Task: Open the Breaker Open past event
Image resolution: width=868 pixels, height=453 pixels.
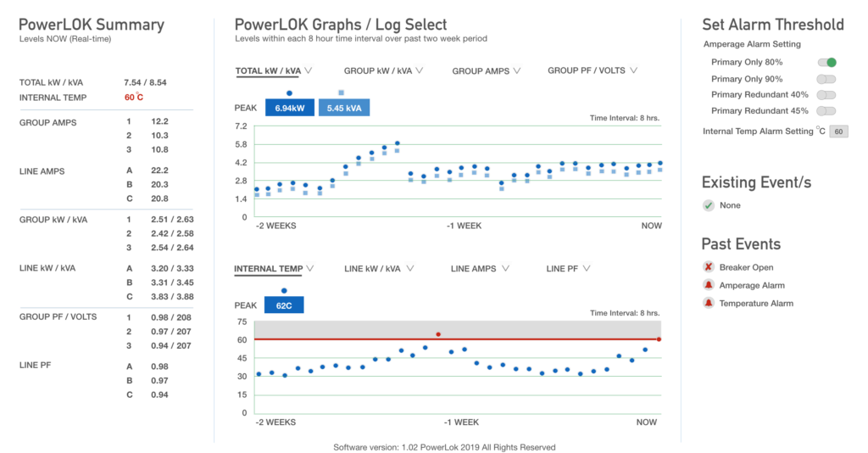Action: [746, 267]
